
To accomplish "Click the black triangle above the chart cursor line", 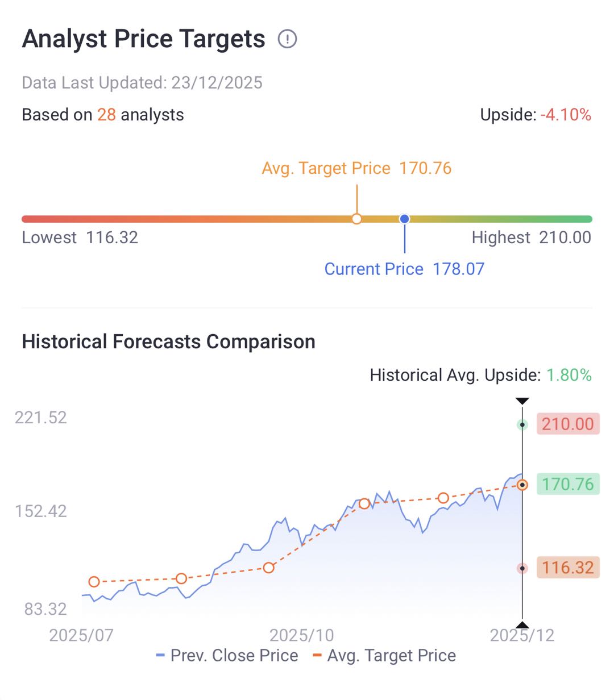I will (x=522, y=401).
